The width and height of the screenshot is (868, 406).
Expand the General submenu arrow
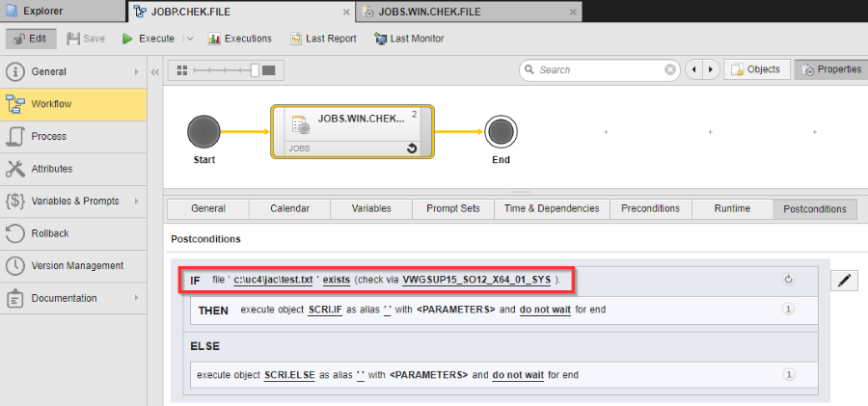click(136, 71)
